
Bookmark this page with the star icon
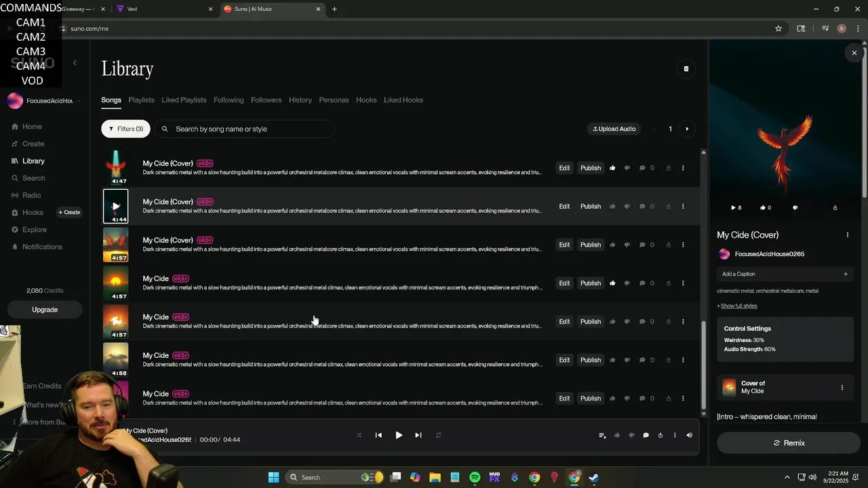(x=778, y=28)
